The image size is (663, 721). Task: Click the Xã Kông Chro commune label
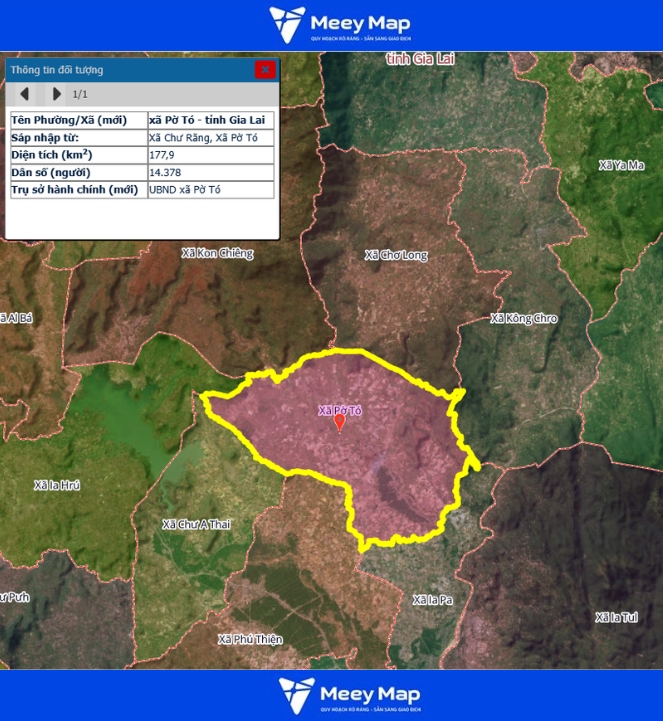click(524, 319)
